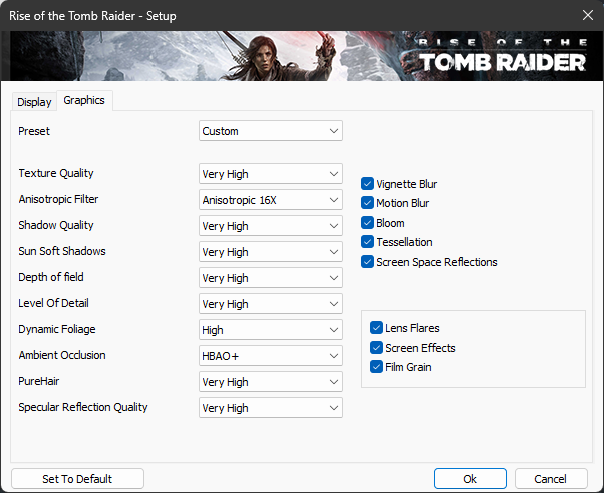
Task: Select the Graphics tab
Action: 84,101
